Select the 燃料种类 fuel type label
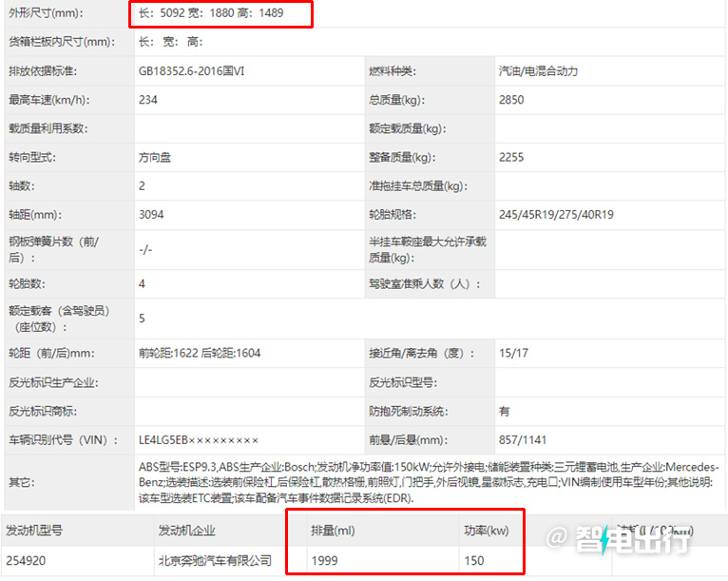The height and width of the screenshot is (581, 728). pos(393,71)
